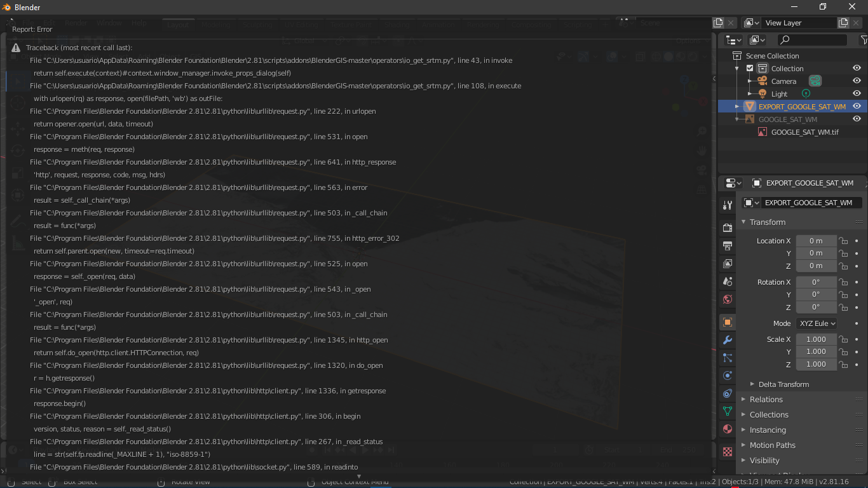Open the Window menu
This screenshot has height=488, width=868.
(x=109, y=22)
